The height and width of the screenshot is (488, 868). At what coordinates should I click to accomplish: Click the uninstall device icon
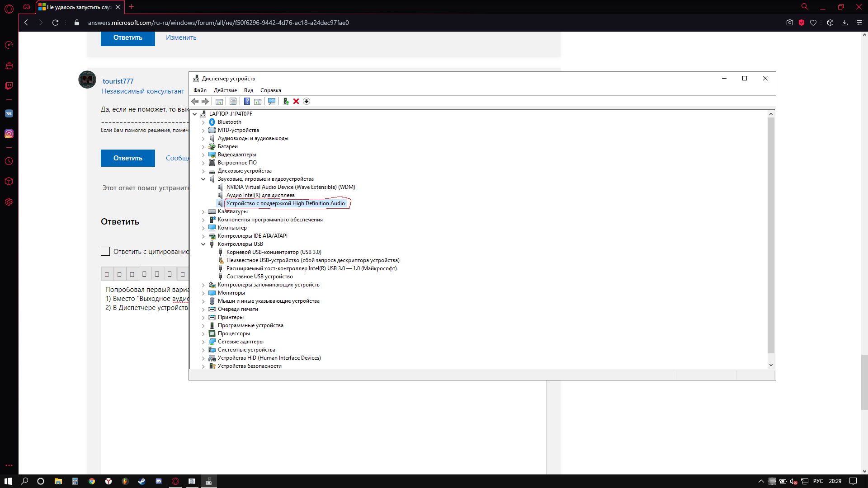coord(296,101)
